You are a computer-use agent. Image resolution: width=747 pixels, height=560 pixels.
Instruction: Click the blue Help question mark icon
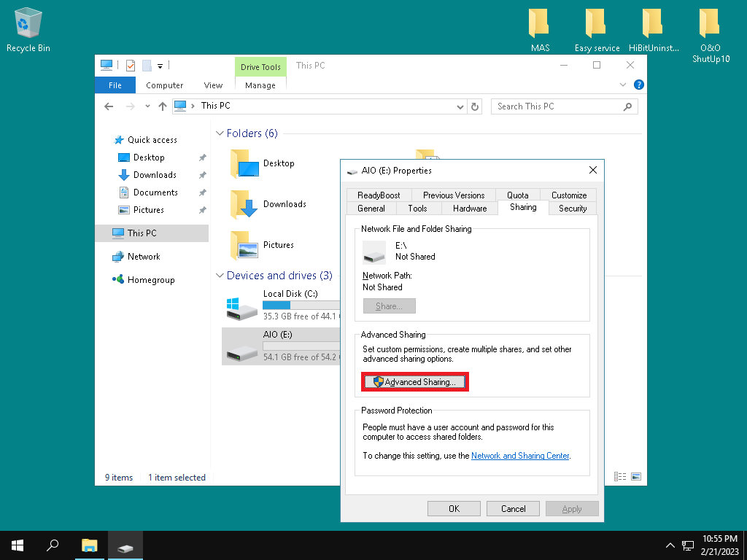pyautogui.click(x=639, y=85)
